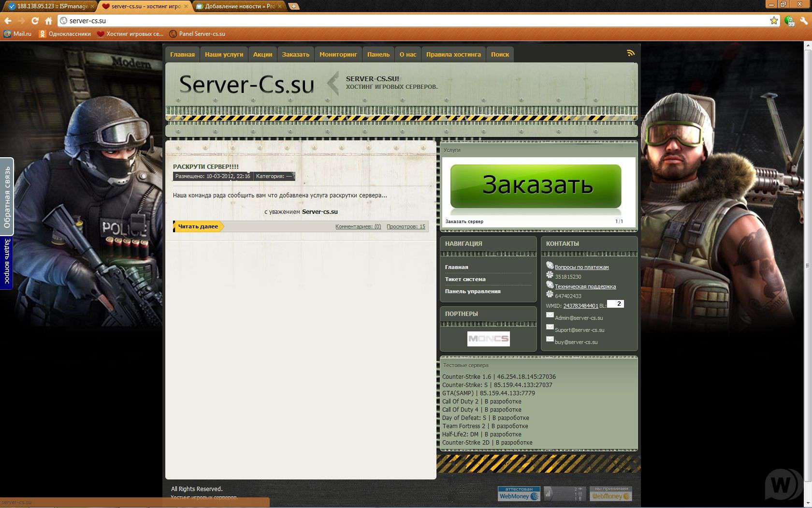Reload the current page
Viewport: 812px width, 508px height.
35,21
